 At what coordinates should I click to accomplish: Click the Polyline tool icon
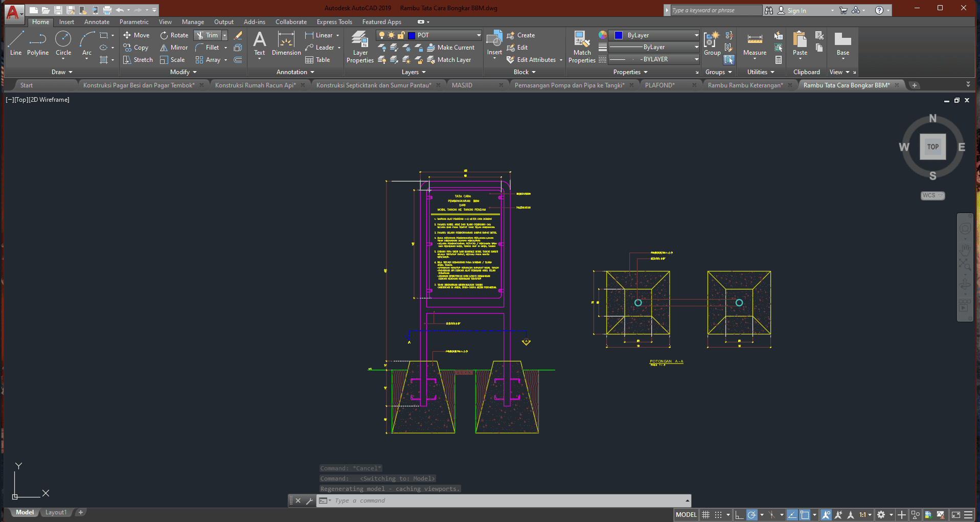[x=38, y=43]
